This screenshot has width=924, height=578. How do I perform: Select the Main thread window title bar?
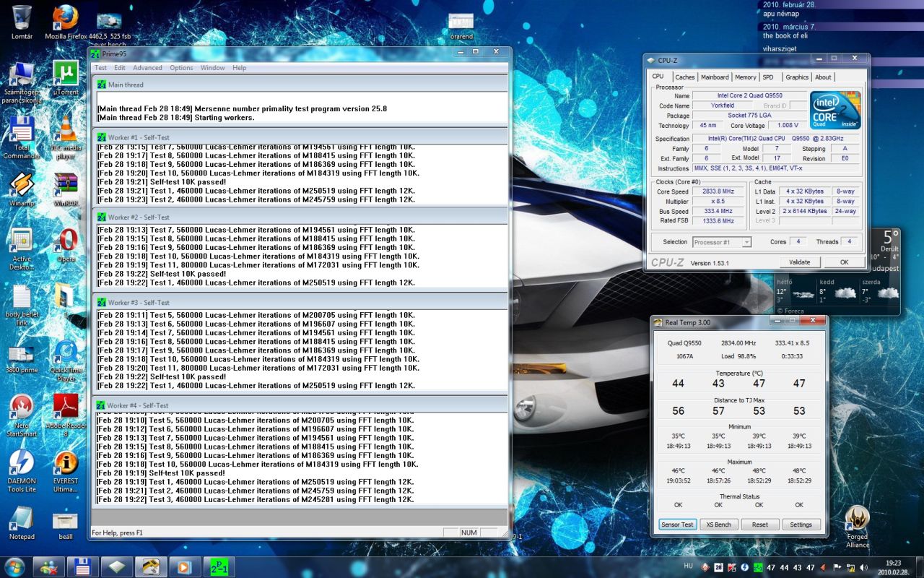point(301,85)
